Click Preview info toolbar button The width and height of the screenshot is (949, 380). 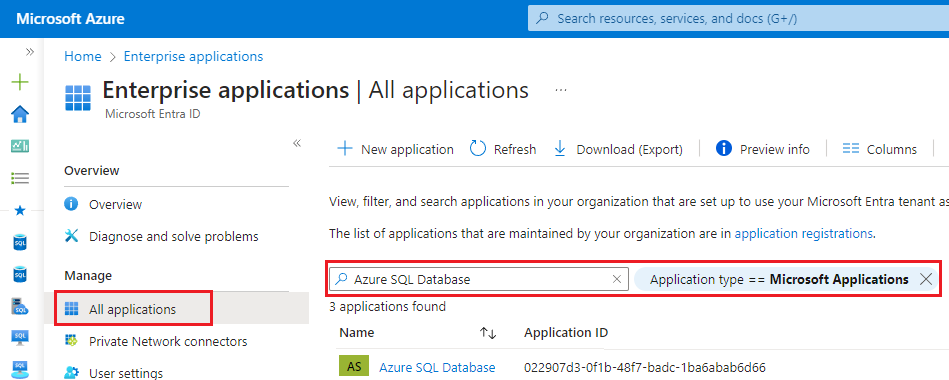click(763, 149)
